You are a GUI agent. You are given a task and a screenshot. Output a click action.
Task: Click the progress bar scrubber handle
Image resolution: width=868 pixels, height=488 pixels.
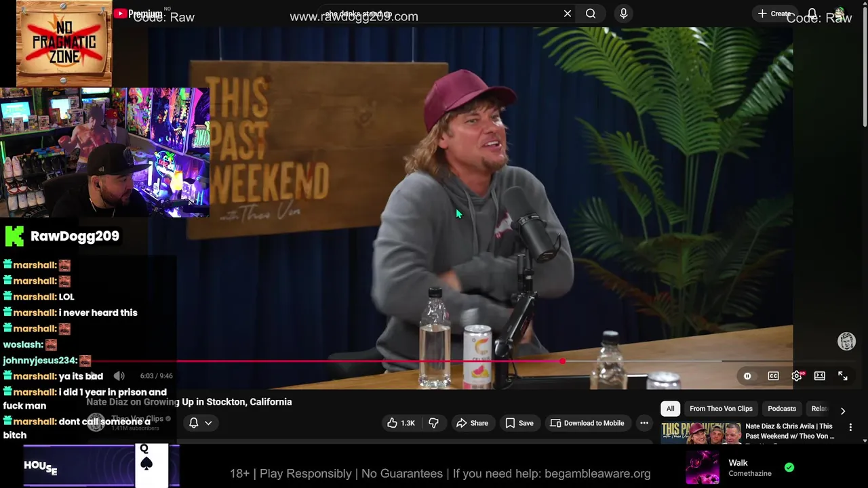[563, 361]
